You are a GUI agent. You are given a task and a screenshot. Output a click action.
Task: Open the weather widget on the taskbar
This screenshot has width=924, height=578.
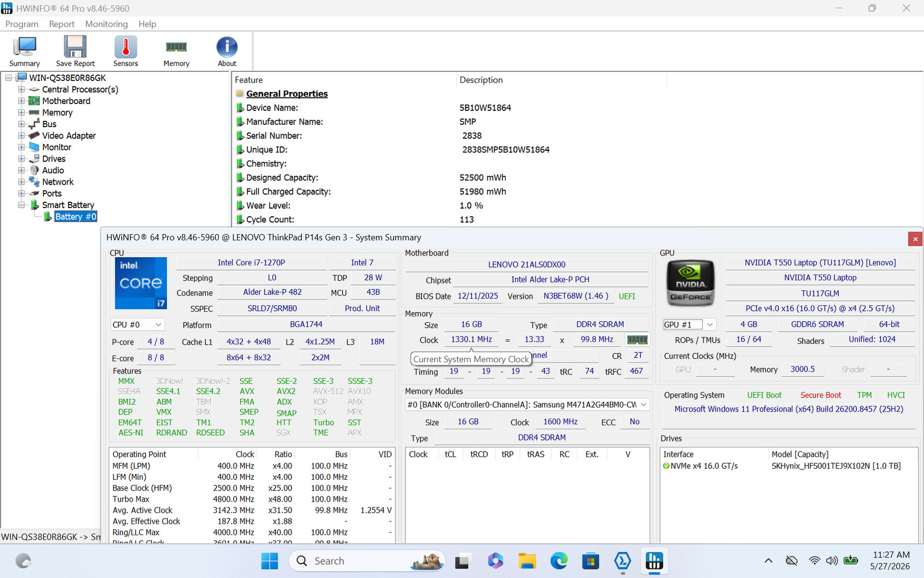pos(24,561)
